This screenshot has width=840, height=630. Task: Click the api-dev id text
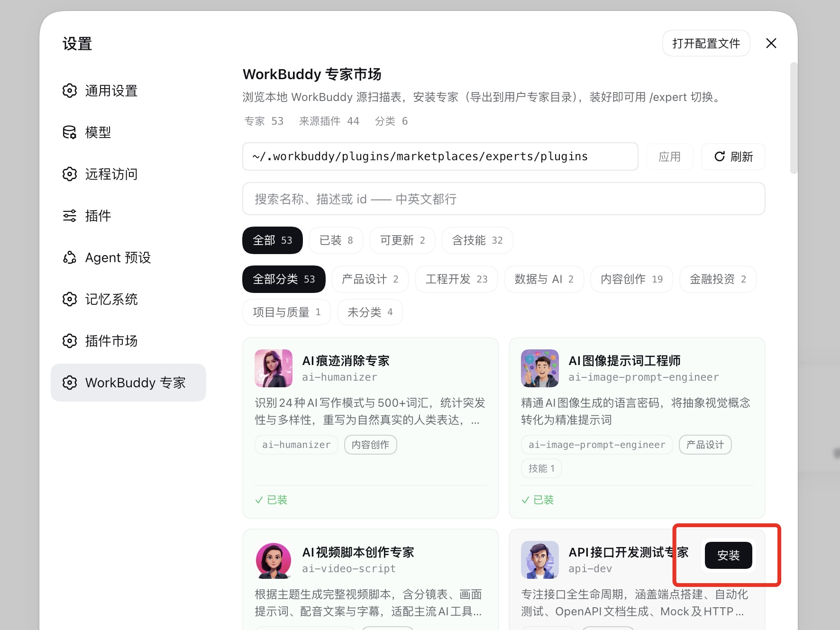coord(590,568)
